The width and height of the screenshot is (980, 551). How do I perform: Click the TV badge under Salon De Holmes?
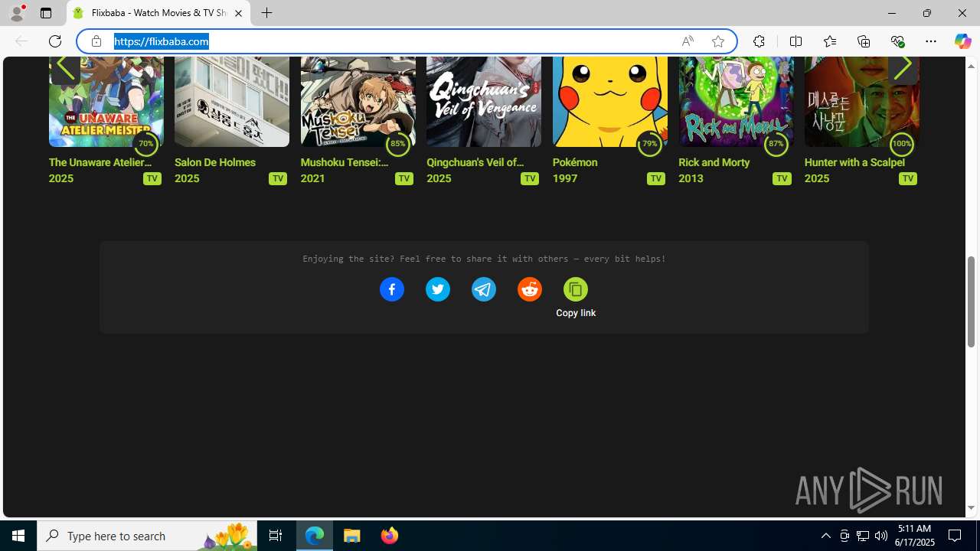[278, 178]
